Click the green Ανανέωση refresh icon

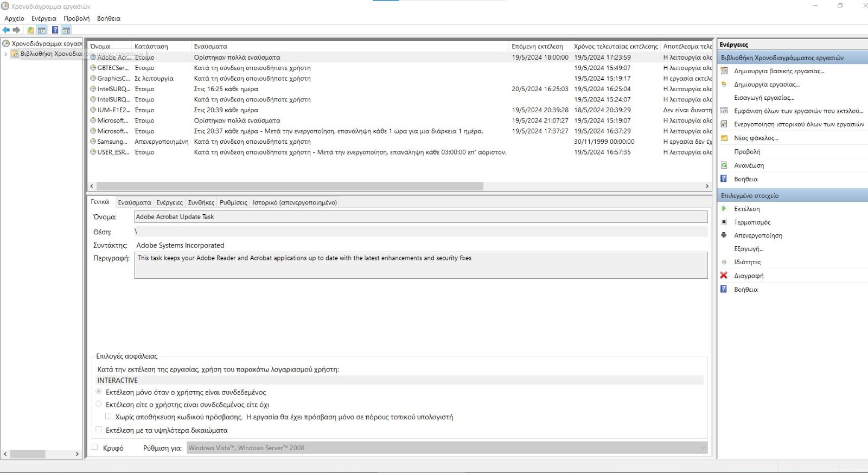[x=724, y=165]
